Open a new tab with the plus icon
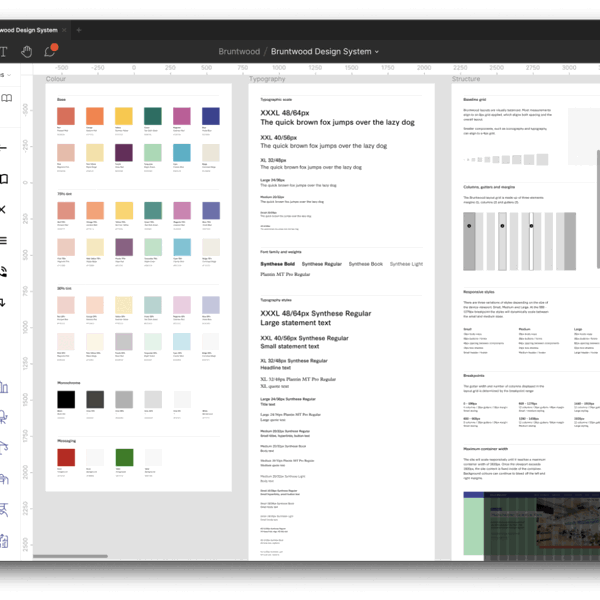600x600 pixels. [x=79, y=30]
